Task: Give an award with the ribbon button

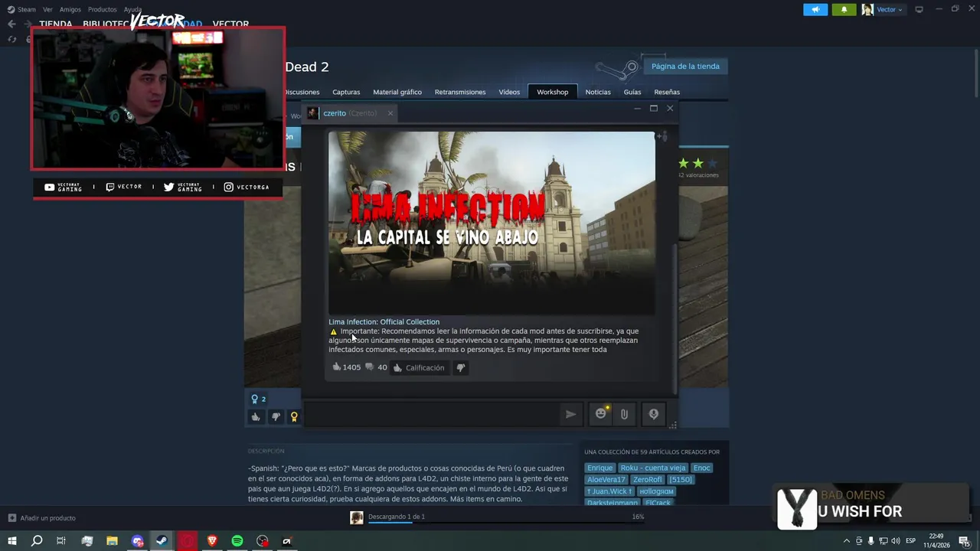Action: point(294,417)
